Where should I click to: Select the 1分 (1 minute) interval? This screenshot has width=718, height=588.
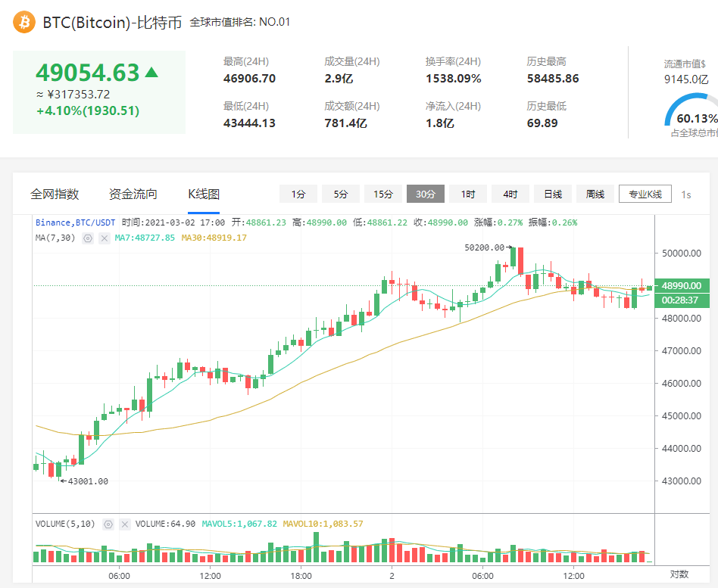pyautogui.click(x=298, y=194)
